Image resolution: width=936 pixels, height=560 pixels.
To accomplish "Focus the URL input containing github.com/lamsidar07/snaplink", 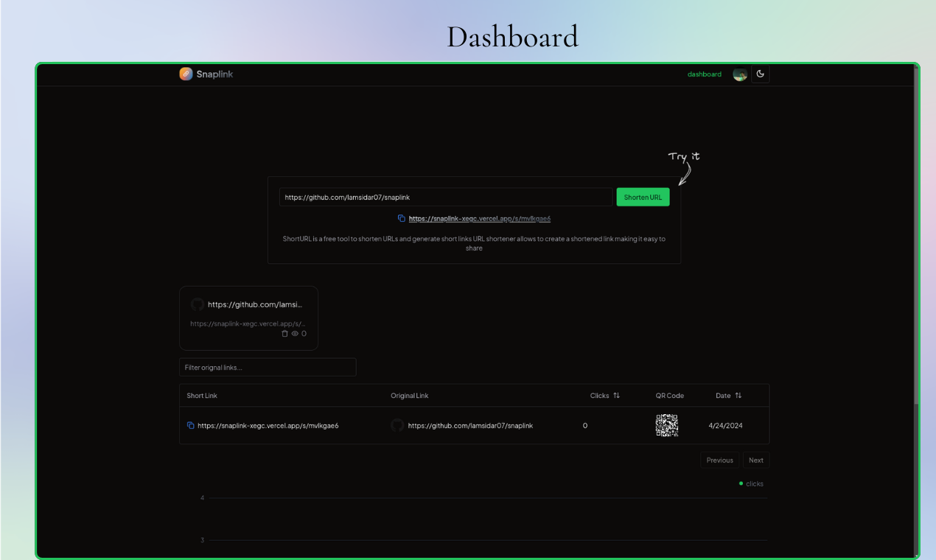I will [446, 197].
